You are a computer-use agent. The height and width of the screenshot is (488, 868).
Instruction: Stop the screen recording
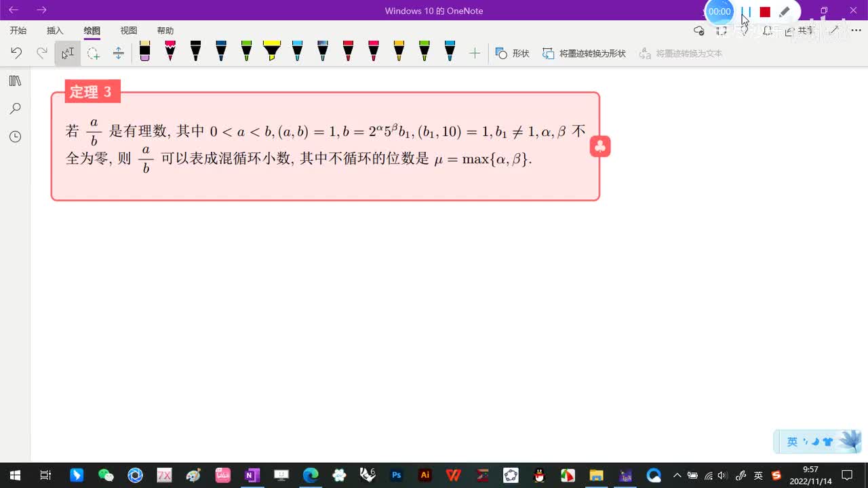765,12
